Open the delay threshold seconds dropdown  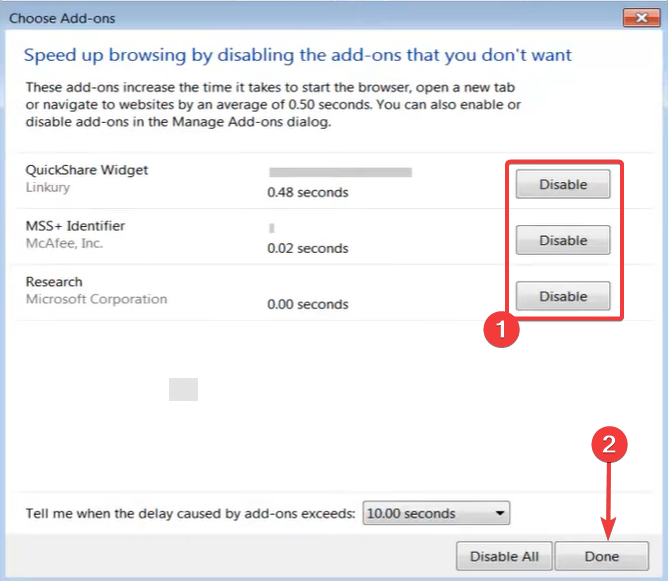(436, 513)
